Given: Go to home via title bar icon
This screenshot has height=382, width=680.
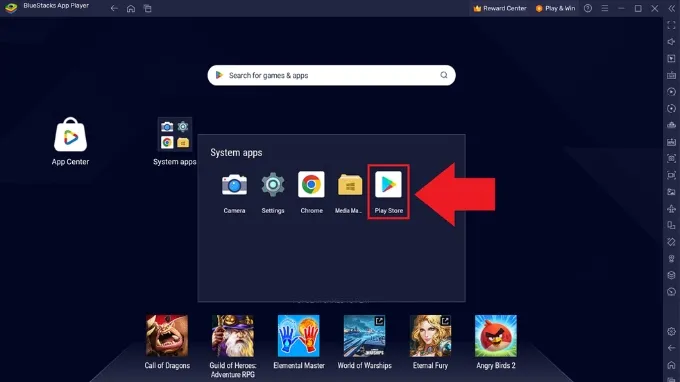Looking at the screenshot, I should 131,8.
